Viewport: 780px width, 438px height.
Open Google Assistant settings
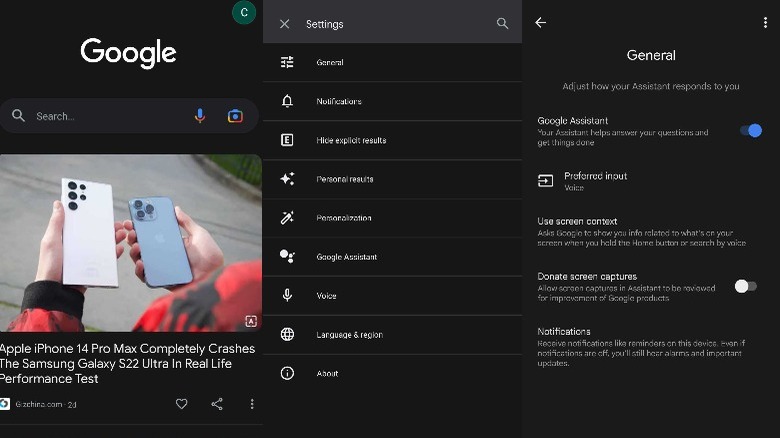(346, 257)
